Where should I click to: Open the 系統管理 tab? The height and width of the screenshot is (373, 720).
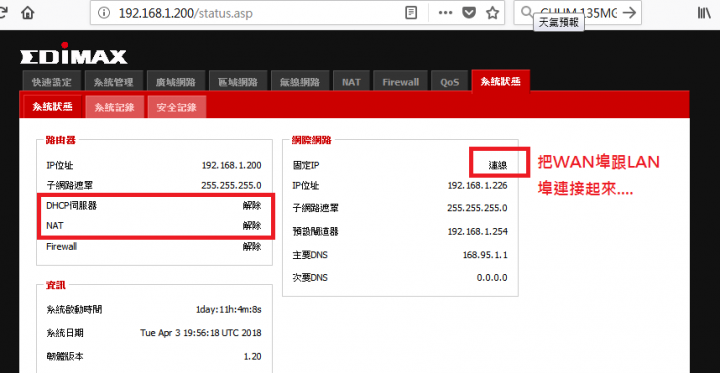(113, 82)
